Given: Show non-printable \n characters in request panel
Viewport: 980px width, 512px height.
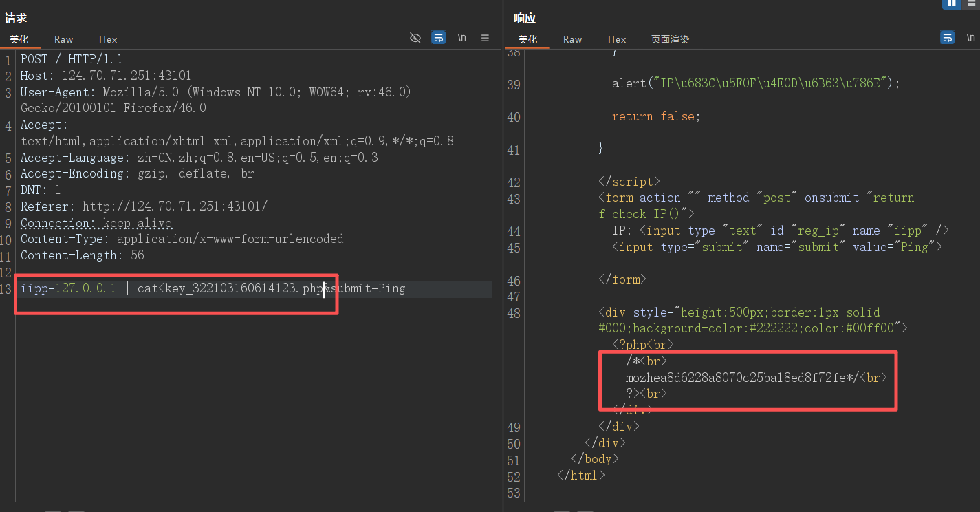Looking at the screenshot, I should tap(461, 38).
